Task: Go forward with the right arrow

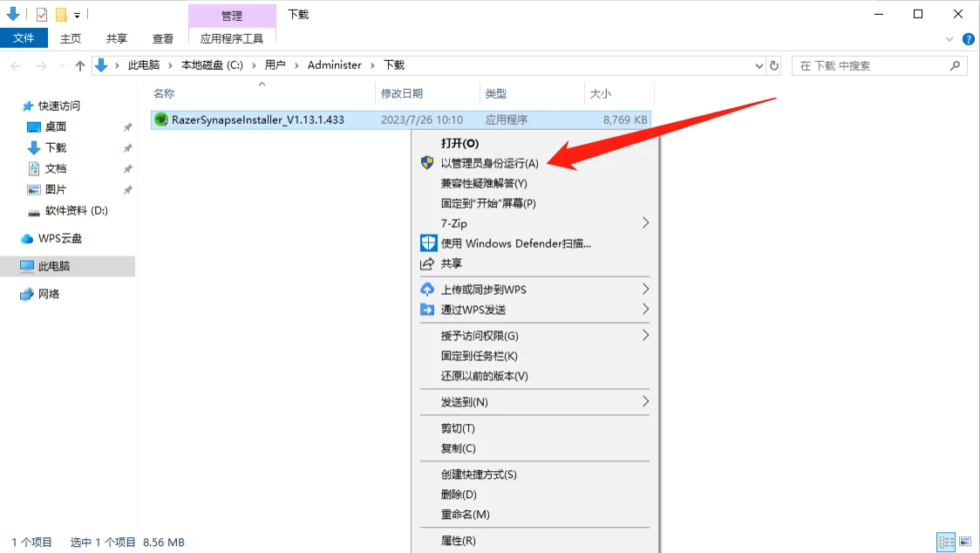Action: (x=41, y=65)
